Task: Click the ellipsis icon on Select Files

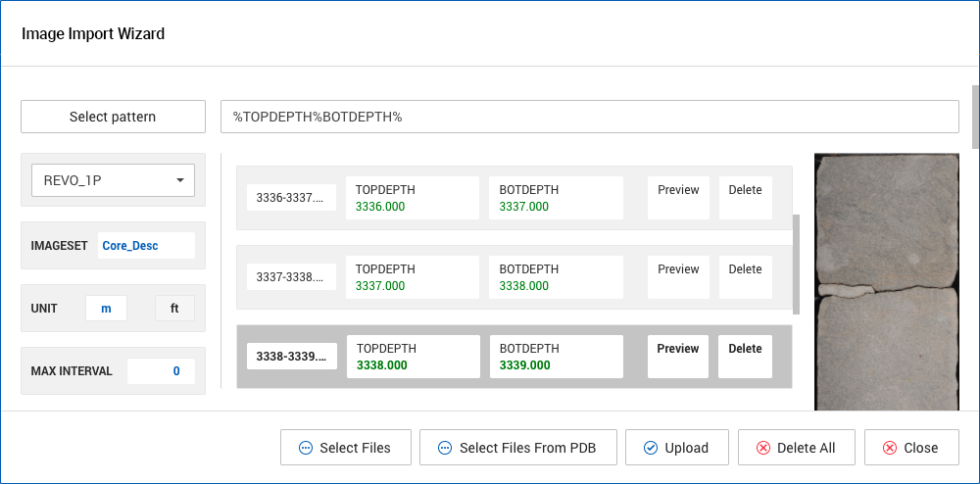Action: tap(306, 448)
